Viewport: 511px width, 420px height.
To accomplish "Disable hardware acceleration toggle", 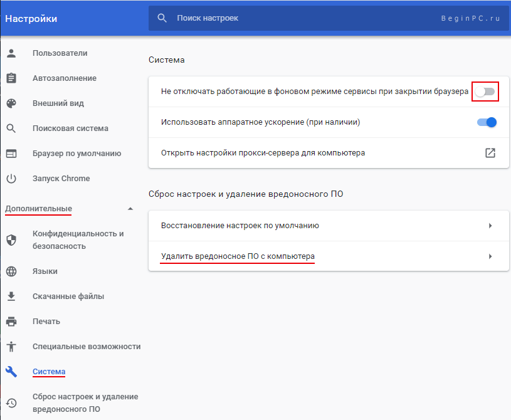I will click(487, 122).
